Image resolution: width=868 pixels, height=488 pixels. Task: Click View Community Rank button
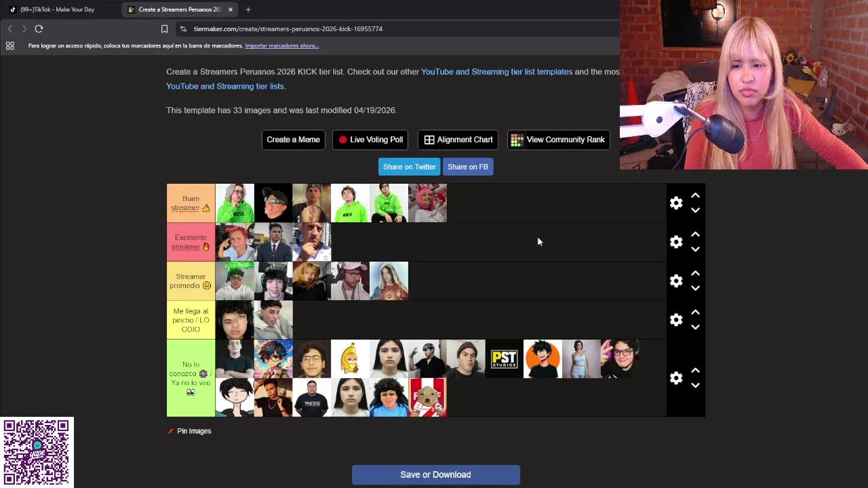(559, 140)
